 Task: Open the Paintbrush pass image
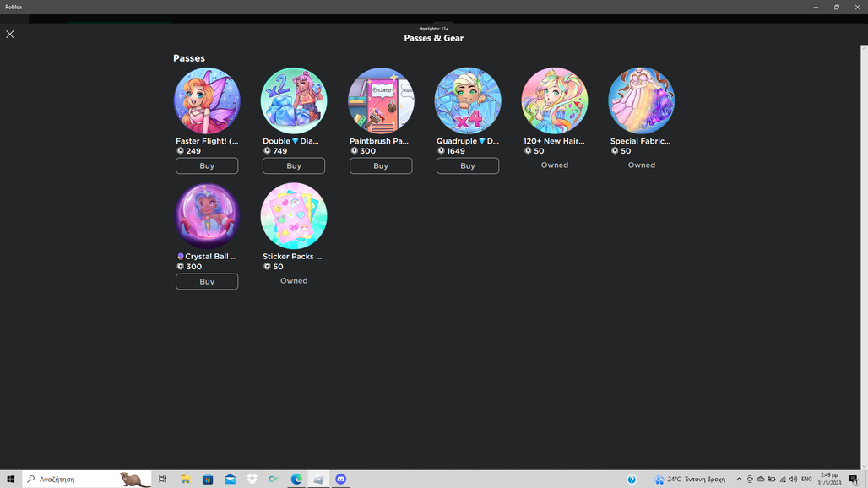381,100
